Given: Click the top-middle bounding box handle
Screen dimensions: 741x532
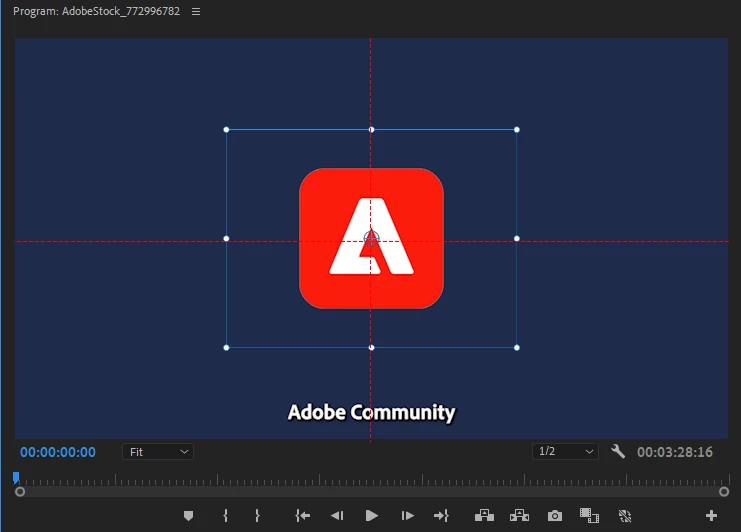Looking at the screenshot, I should (x=371, y=129).
